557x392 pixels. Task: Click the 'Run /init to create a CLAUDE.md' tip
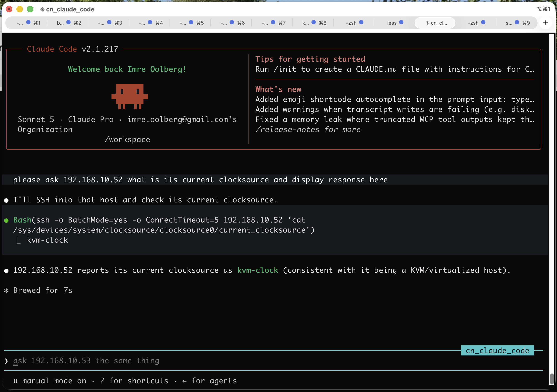tap(395, 69)
